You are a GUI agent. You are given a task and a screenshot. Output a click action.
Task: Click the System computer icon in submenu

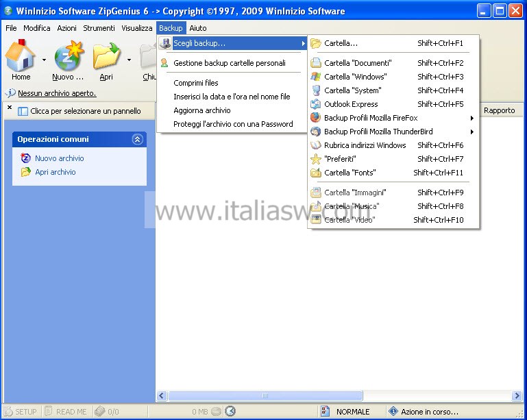tap(316, 90)
